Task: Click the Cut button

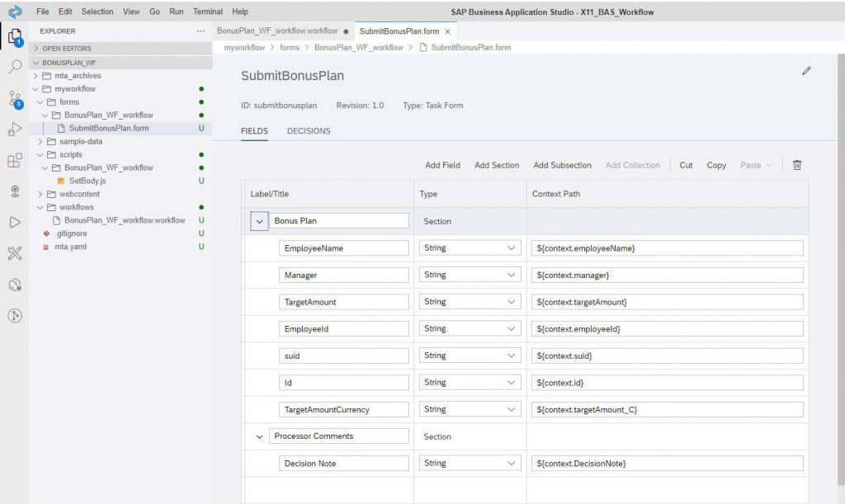Action: [x=686, y=165]
